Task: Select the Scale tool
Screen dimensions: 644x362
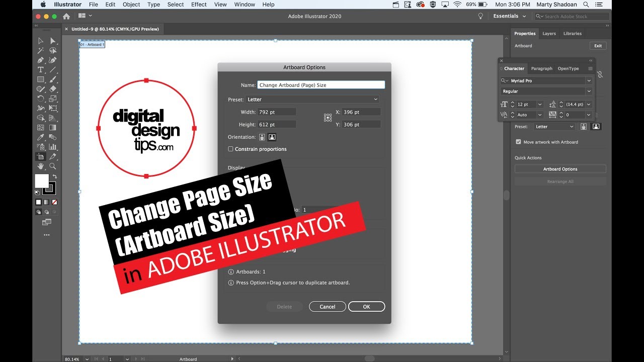Action: pyautogui.click(x=53, y=99)
